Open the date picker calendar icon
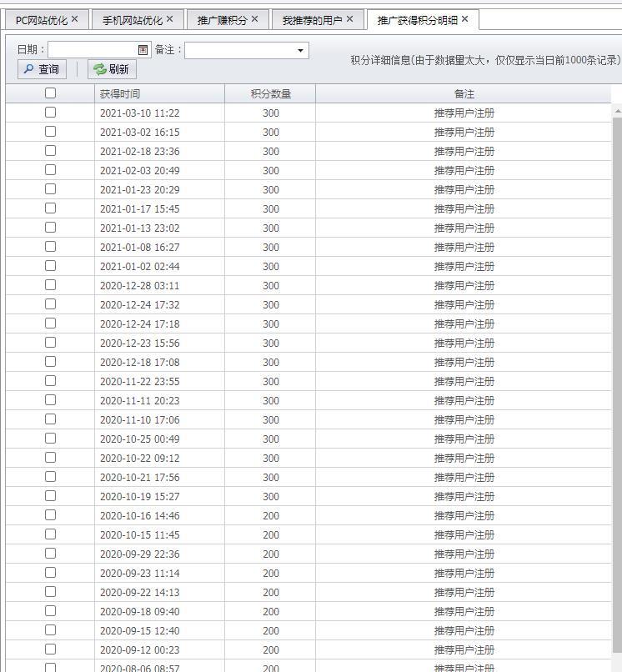Image resolution: width=622 pixels, height=672 pixels. pos(143,50)
